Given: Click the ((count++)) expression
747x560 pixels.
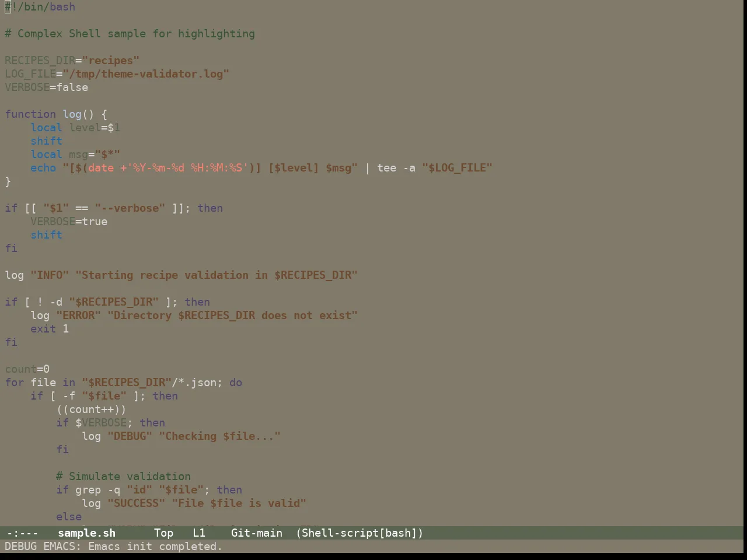Looking at the screenshot, I should pos(91,409).
